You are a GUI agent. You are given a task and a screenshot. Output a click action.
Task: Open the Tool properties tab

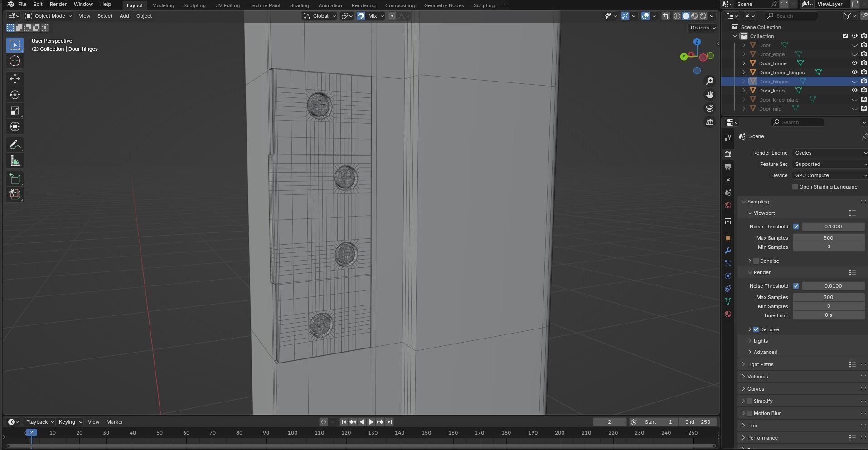(x=728, y=138)
